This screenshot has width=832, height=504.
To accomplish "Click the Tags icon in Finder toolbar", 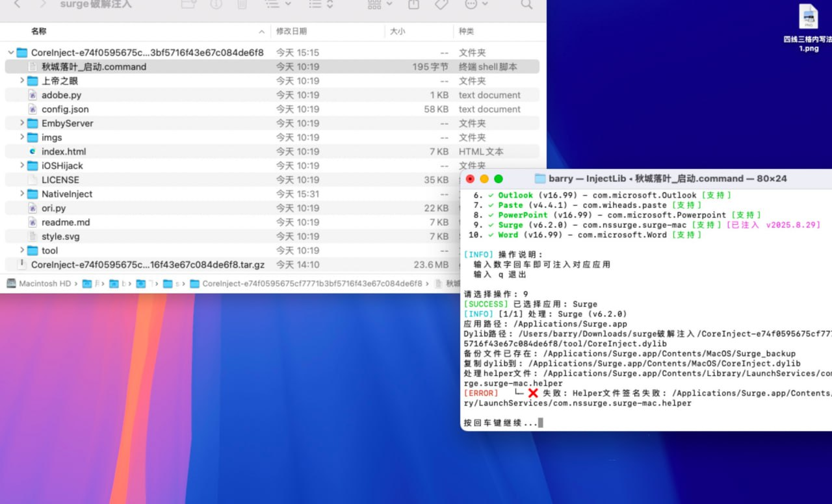I will click(x=441, y=5).
